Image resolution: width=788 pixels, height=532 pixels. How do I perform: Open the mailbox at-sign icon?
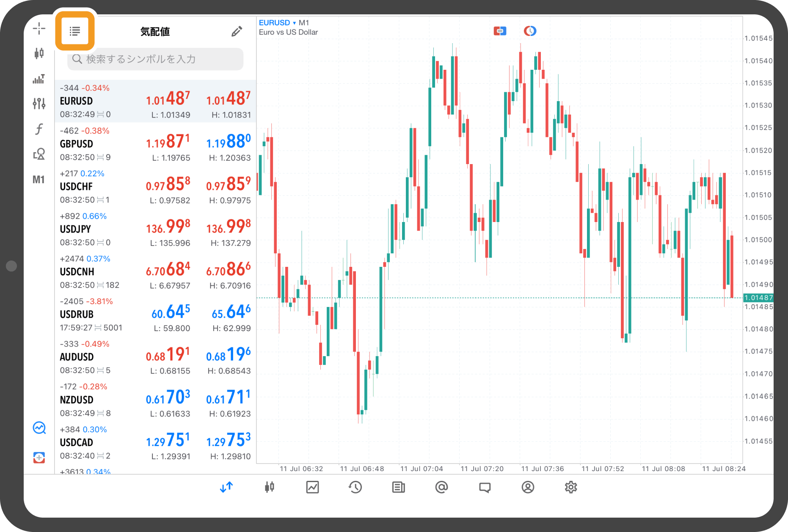click(441, 487)
